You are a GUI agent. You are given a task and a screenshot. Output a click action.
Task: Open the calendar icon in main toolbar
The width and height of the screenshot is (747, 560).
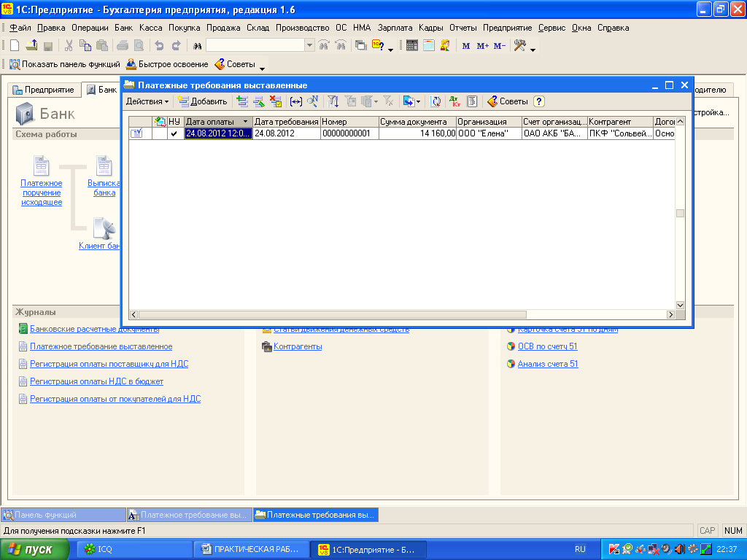click(429, 46)
